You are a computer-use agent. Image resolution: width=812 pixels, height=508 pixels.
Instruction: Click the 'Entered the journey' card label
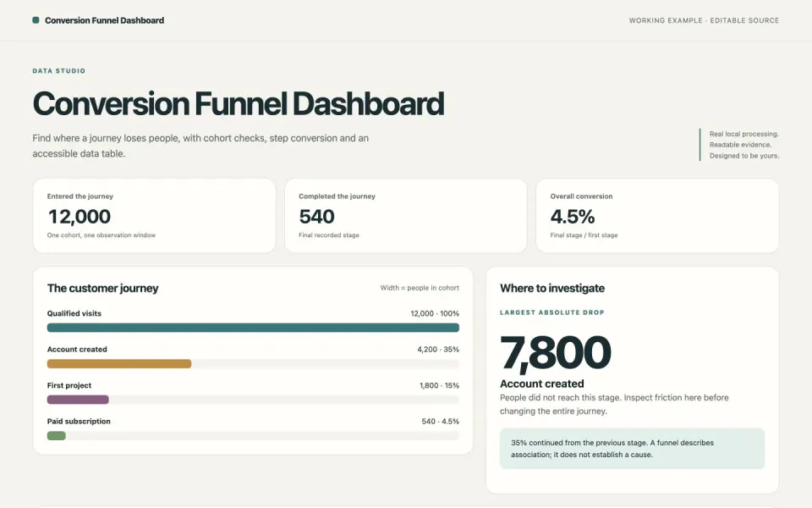coord(80,196)
